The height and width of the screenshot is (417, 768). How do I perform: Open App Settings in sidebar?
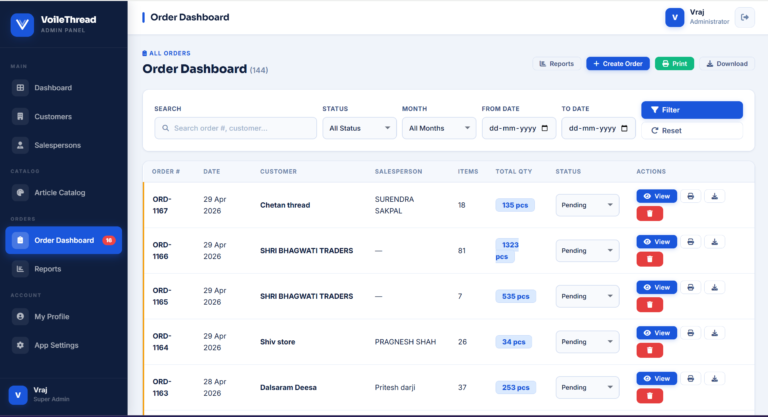[56, 345]
